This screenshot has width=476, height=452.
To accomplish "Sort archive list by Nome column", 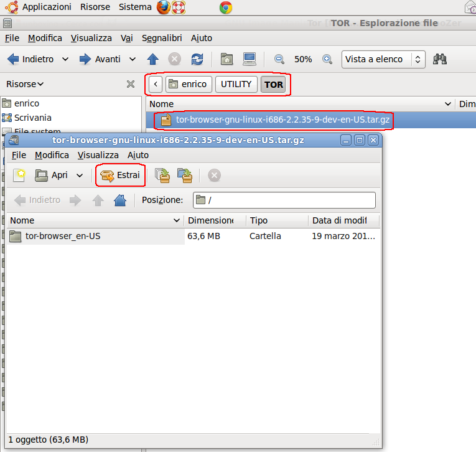I will pos(95,220).
